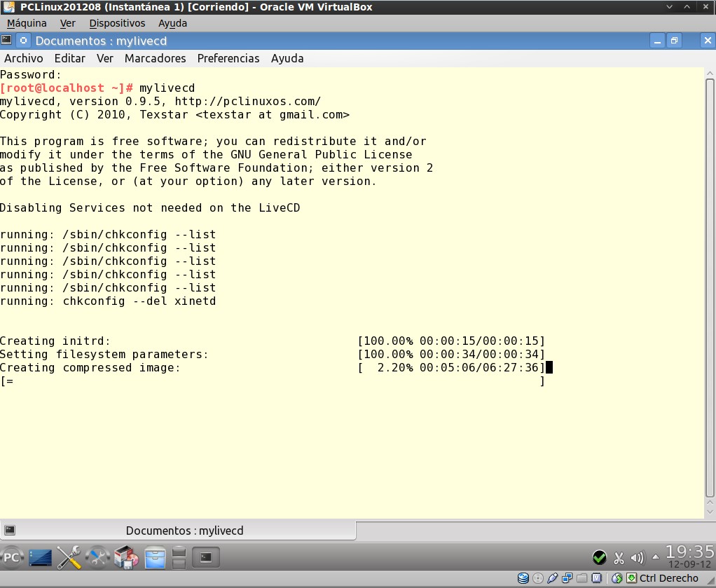The width and height of the screenshot is (716, 588).
Task: Open the software package manager icon
Action: 126,558
